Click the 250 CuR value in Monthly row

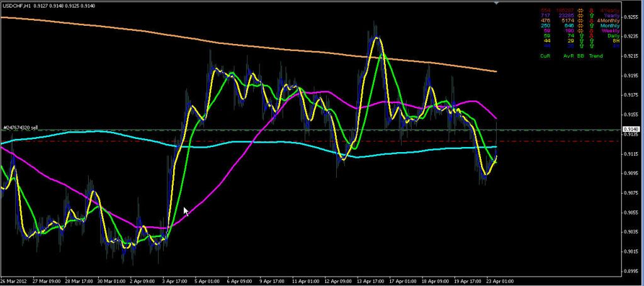(x=545, y=26)
